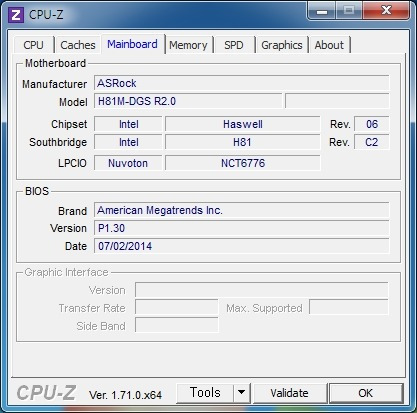
Task: Switch to the Graphics tab
Action: pos(282,45)
